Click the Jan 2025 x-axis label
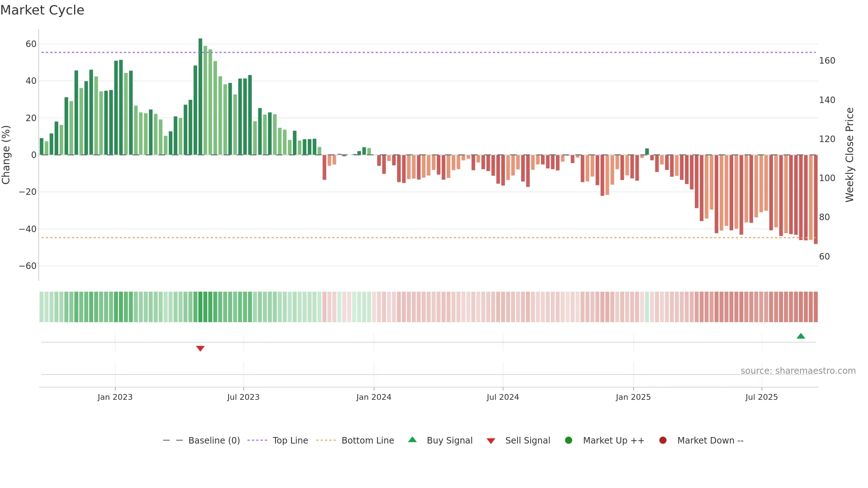 [633, 397]
